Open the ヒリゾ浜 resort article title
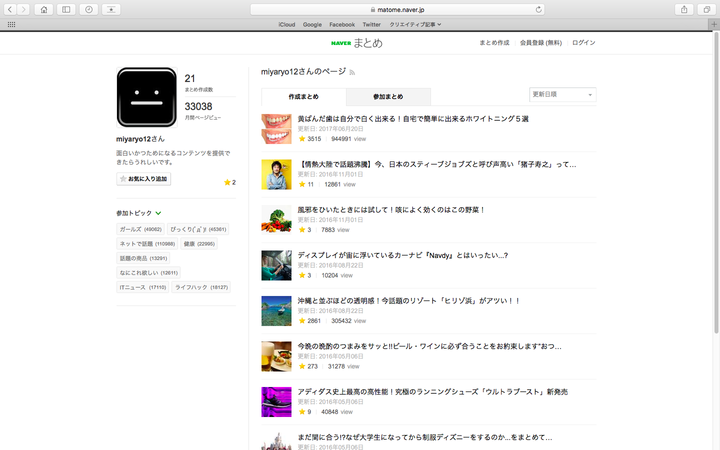 click(409, 301)
